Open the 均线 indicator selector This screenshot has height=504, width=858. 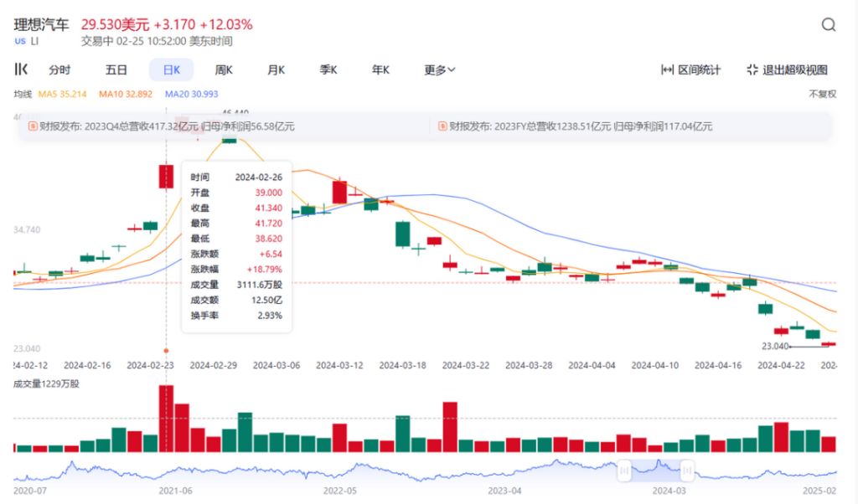click(22, 95)
